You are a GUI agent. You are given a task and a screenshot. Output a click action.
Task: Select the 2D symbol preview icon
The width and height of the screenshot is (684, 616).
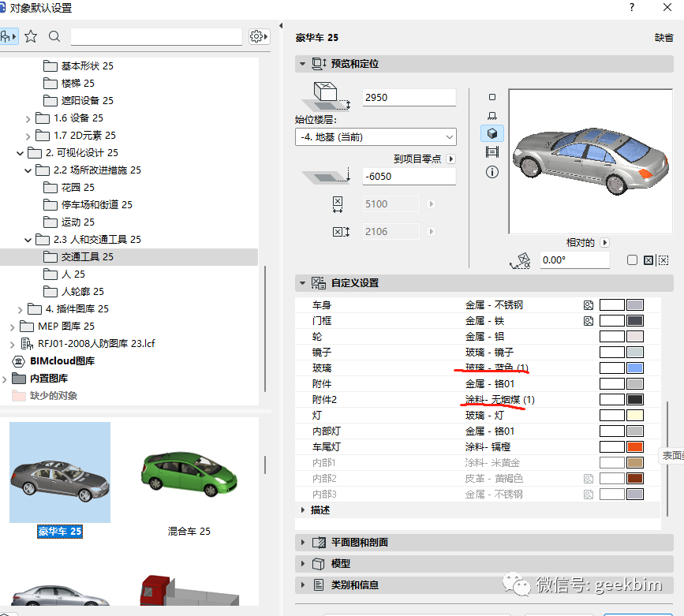click(492, 97)
